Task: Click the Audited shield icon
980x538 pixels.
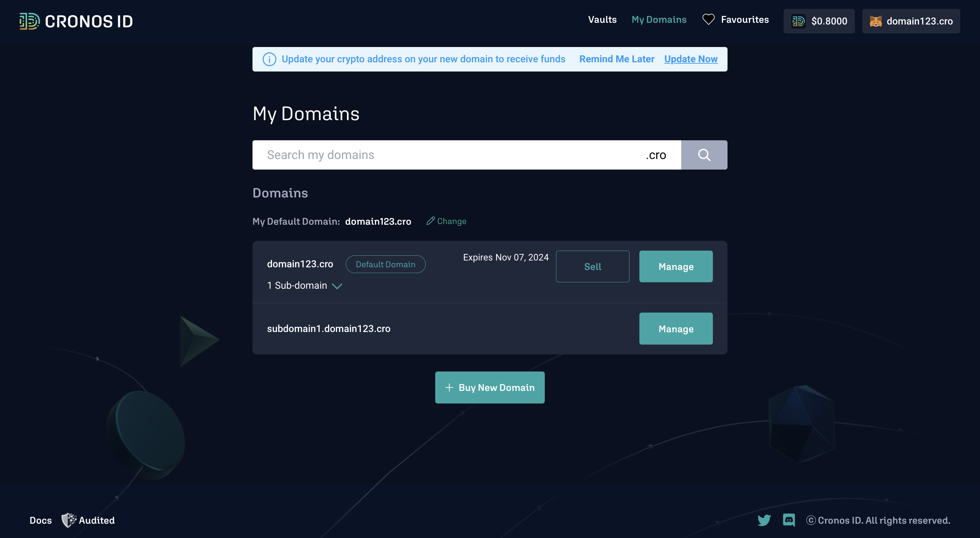Action: click(x=68, y=520)
